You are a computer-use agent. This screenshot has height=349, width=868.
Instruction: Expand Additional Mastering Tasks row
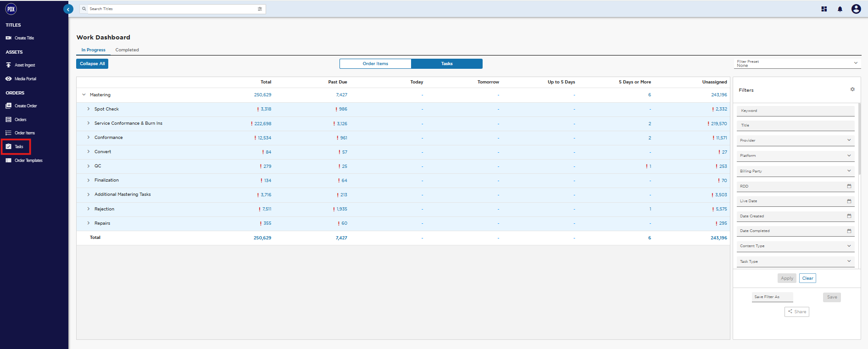coord(89,194)
